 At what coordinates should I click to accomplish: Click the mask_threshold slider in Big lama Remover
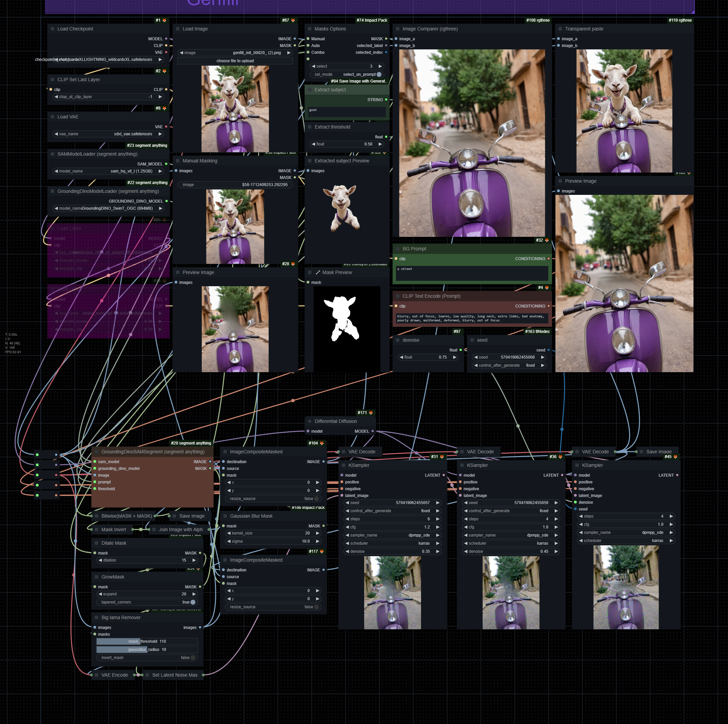(x=147, y=641)
